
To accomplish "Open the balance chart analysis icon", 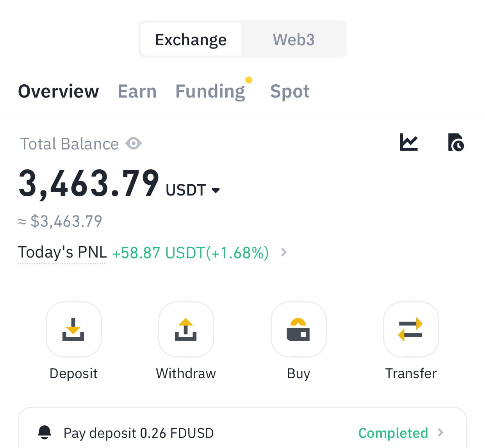I will 409,142.
